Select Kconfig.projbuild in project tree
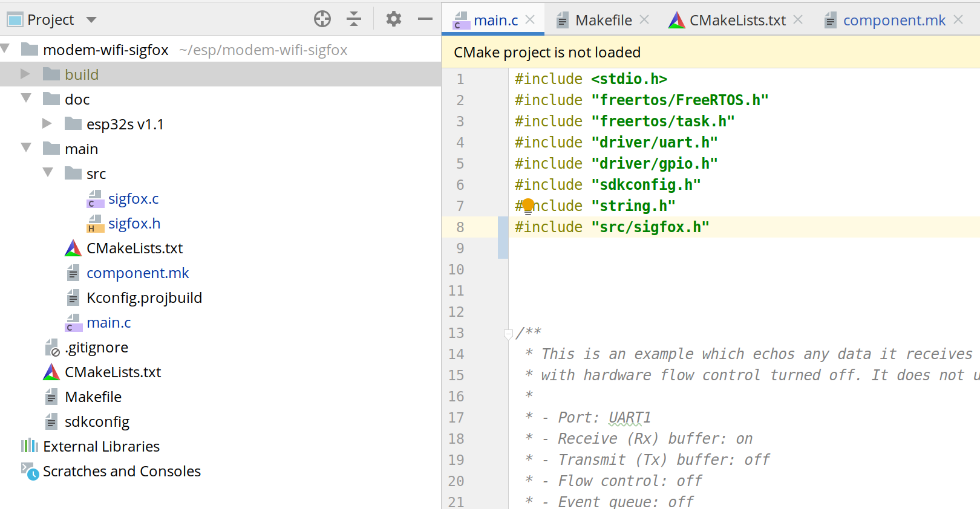This screenshot has height=509, width=980. [x=144, y=297]
